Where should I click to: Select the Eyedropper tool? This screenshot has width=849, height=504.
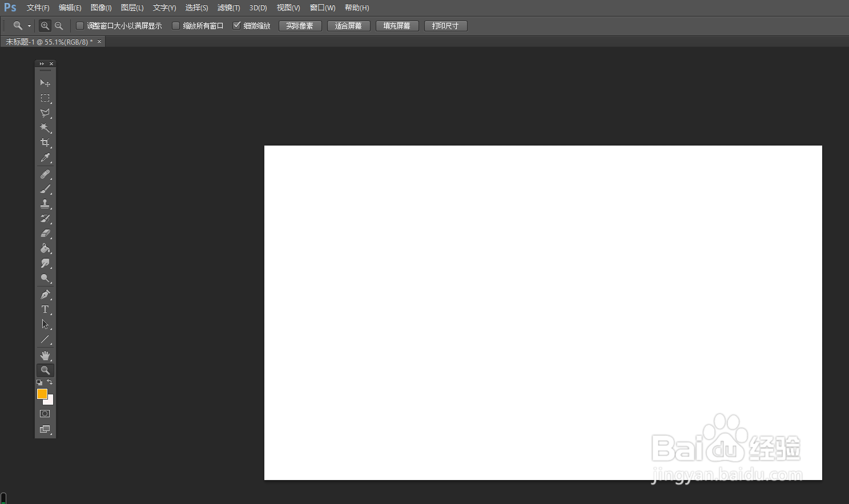[x=45, y=158]
